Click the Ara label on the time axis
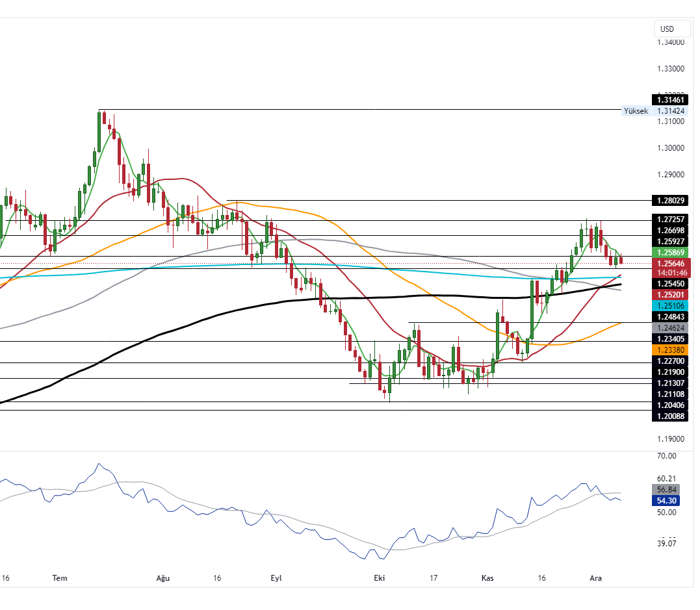The height and width of the screenshot is (610, 700). click(x=596, y=578)
